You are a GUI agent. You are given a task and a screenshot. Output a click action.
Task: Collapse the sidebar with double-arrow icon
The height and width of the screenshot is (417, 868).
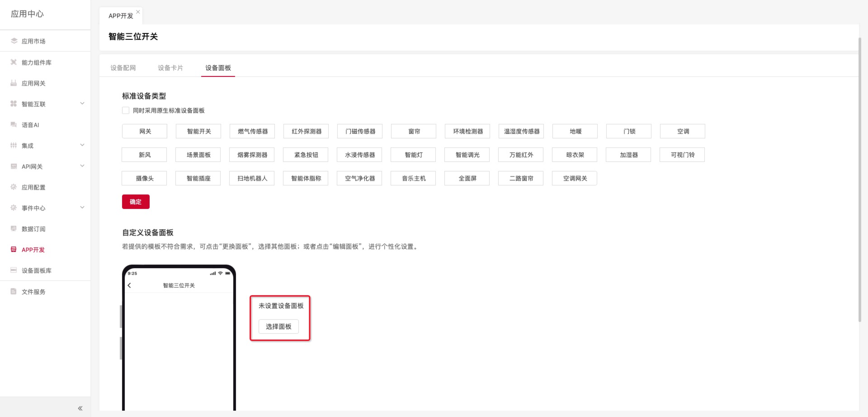(x=80, y=408)
